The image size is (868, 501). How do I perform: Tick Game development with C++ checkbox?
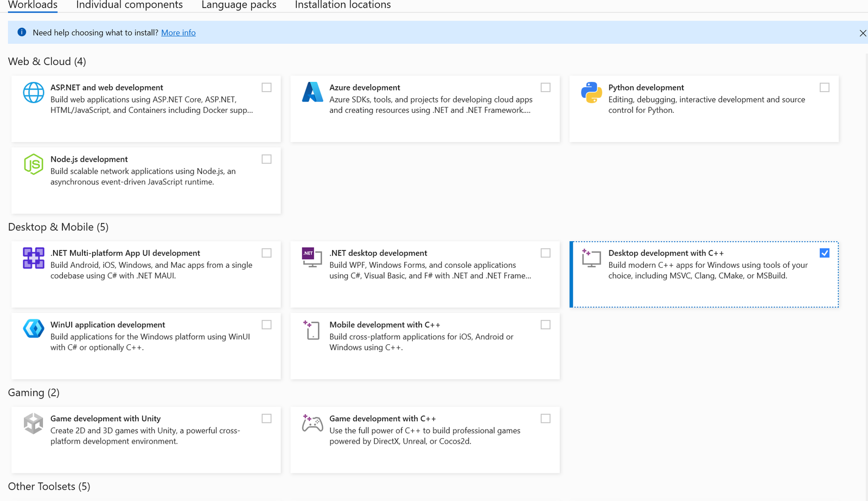[x=545, y=418]
